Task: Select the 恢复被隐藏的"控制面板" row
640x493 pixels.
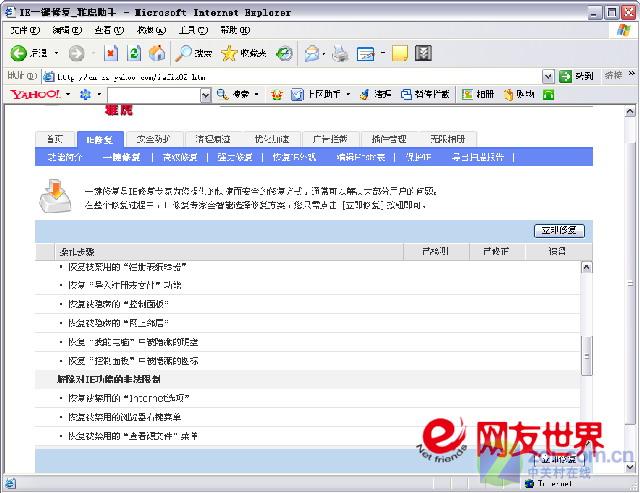Action: point(307,304)
